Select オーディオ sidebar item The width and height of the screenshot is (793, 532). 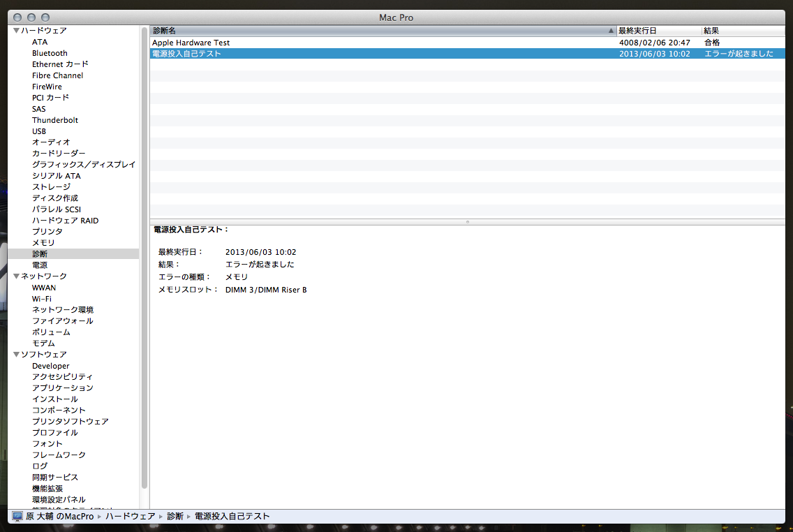50,142
